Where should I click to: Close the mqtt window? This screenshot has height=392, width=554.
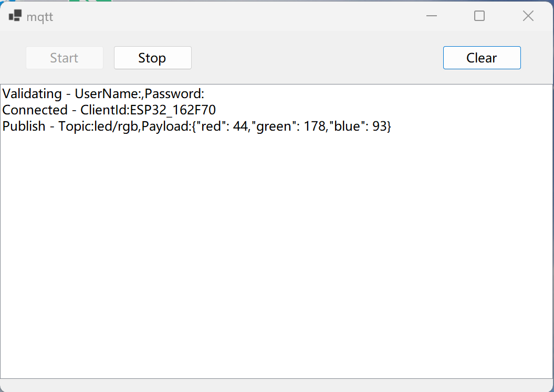point(528,16)
